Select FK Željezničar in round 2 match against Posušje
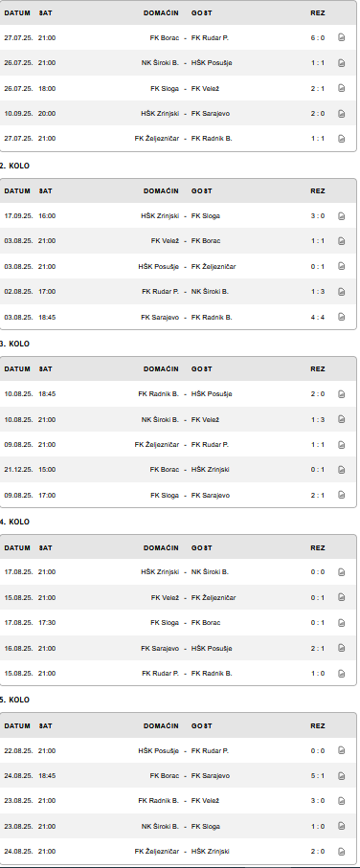360x868 pixels. click(x=214, y=267)
